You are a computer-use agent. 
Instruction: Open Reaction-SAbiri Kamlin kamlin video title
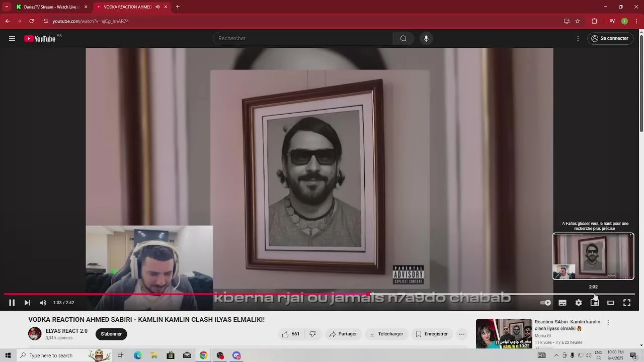[x=568, y=325]
